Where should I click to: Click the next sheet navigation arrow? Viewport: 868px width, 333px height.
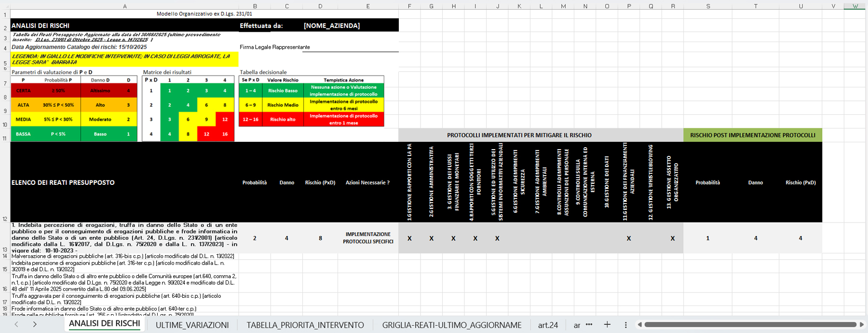[x=35, y=324]
